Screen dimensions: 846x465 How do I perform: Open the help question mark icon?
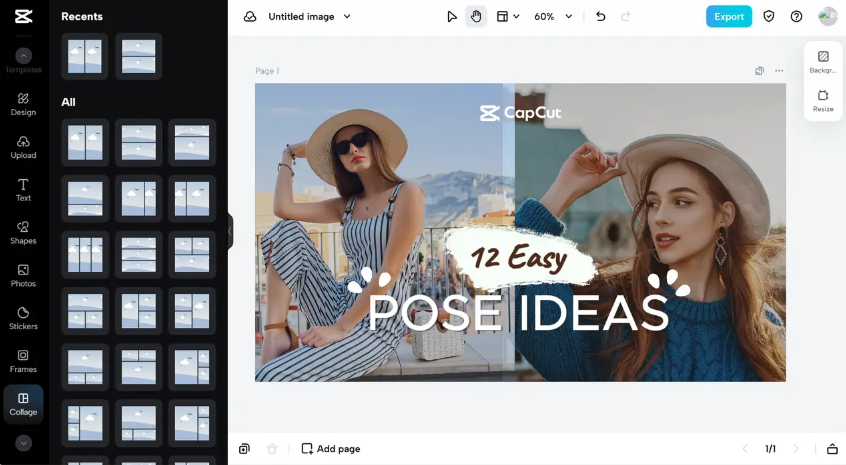click(x=796, y=17)
